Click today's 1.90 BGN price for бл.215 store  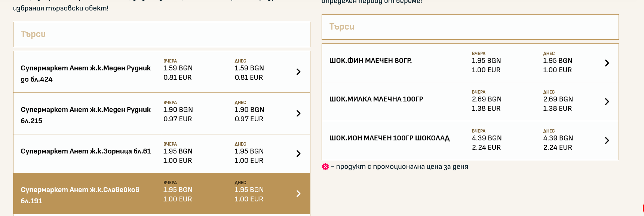(x=249, y=110)
